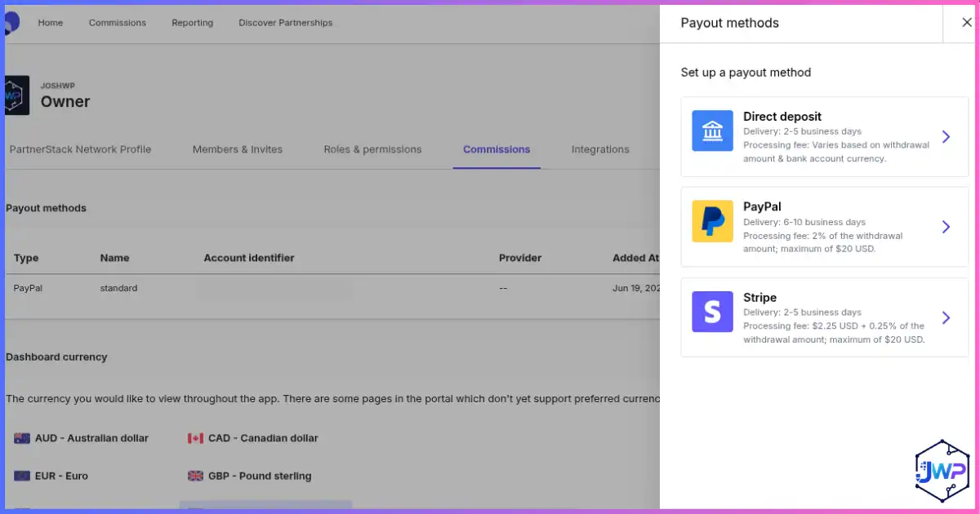The image size is (980, 514).
Task: Click the 'Dashboard currency' heading
Action: [x=56, y=357]
